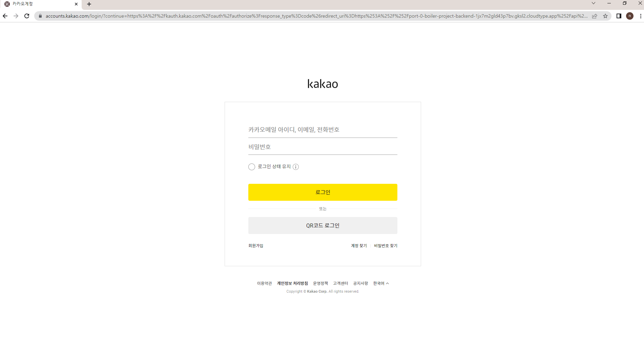Open 계정 찾기 link
644x351 pixels.
tap(359, 246)
